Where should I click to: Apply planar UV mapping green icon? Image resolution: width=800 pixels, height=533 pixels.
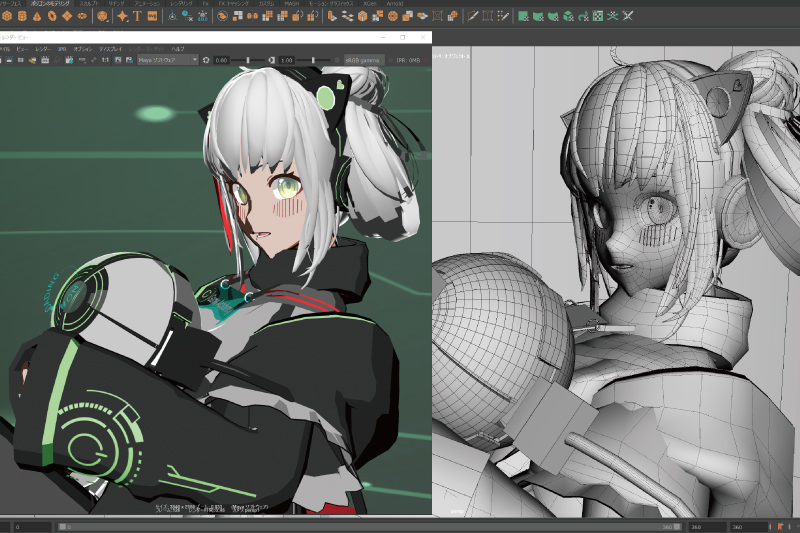click(x=523, y=16)
